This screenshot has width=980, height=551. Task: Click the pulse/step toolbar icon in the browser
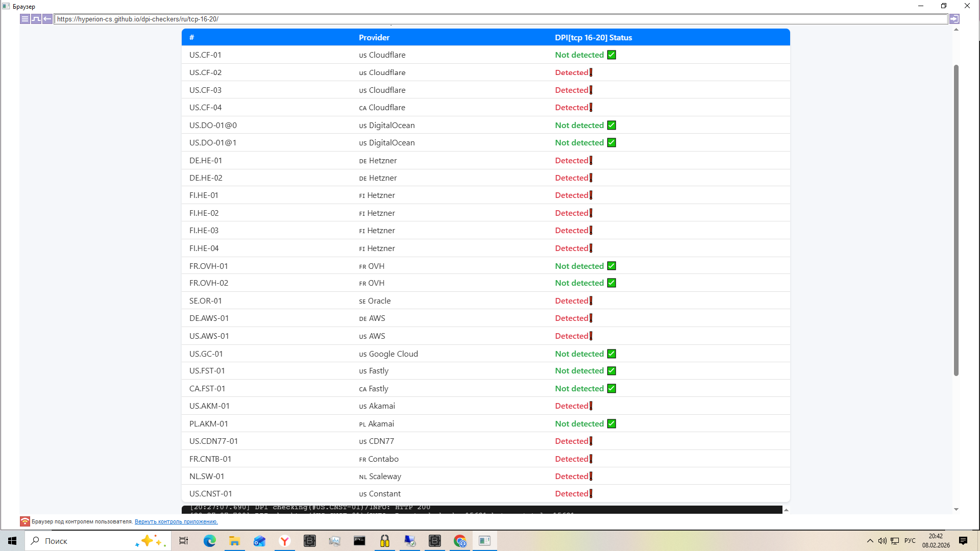tap(36, 19)
